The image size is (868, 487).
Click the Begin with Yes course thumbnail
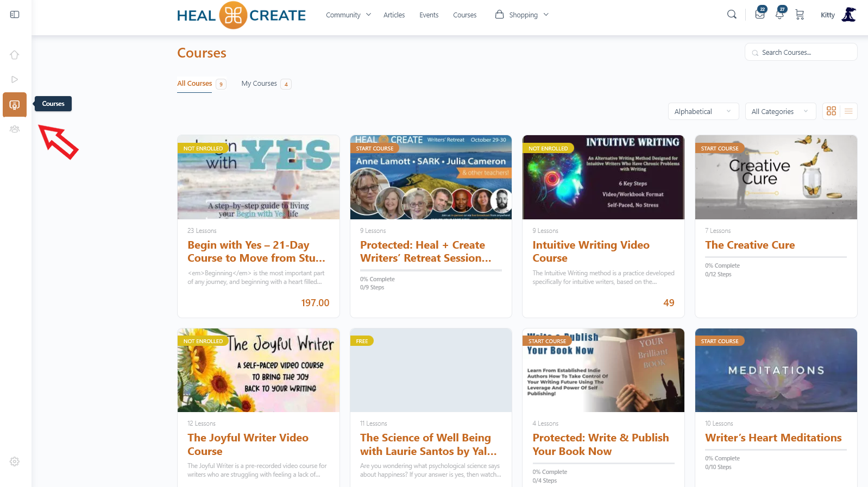pyautogui.click(x=259, y=178)
